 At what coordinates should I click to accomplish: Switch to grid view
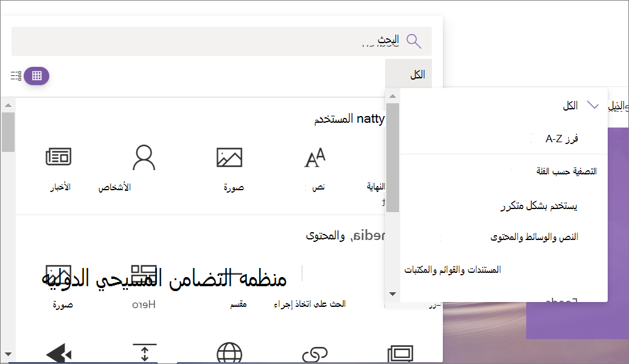coord(36,76)
